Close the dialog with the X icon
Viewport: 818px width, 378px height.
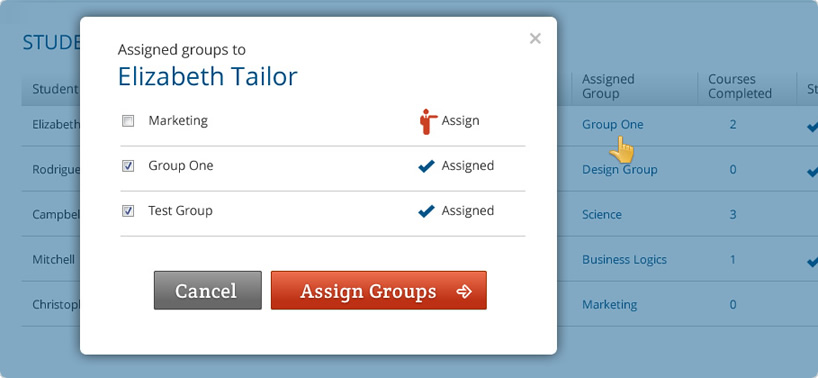[x=535, y=38]
